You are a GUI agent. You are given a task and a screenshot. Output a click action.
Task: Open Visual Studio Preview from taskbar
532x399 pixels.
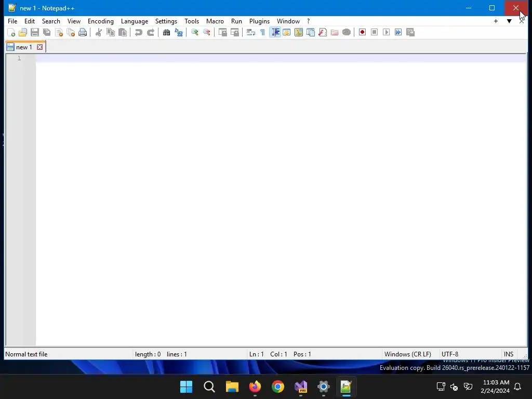pyautogui.click(x=301, y=387)
